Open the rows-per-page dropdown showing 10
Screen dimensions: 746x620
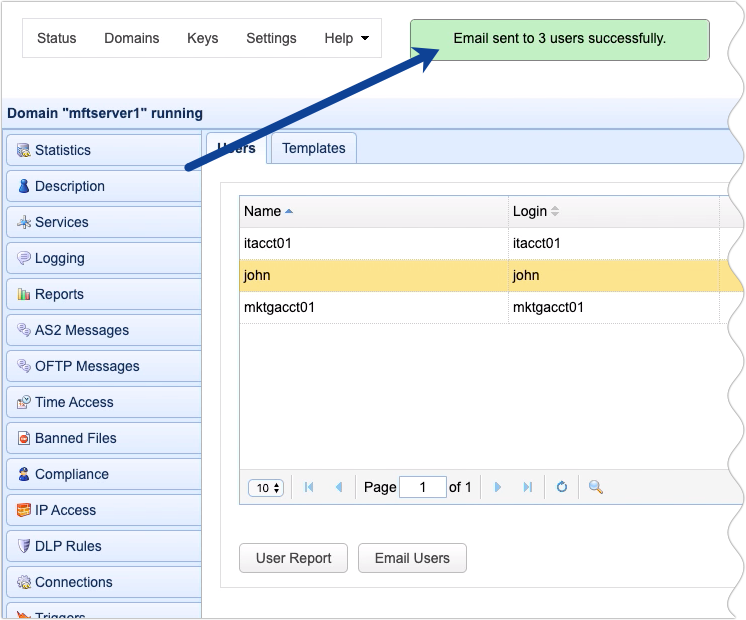pyautogui.click(x=266, y=488)
